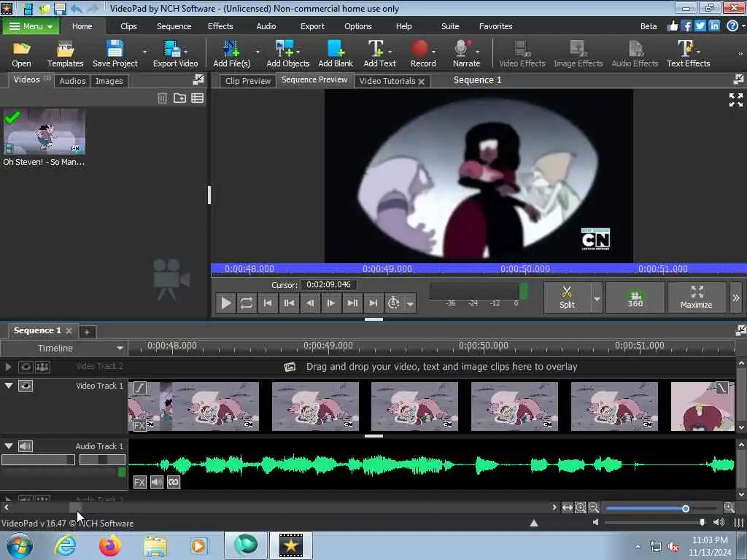
Task: Add a text clip with Add Text
Action: point(379,54)
